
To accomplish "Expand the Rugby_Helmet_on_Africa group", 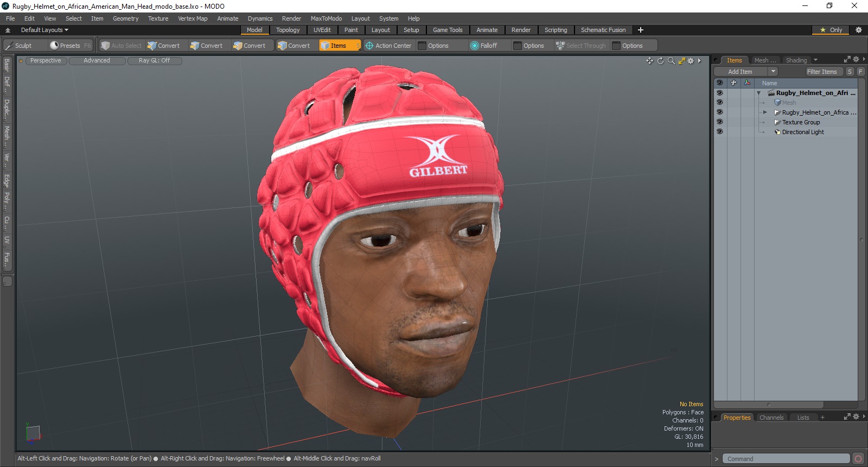I will (765, 112).
